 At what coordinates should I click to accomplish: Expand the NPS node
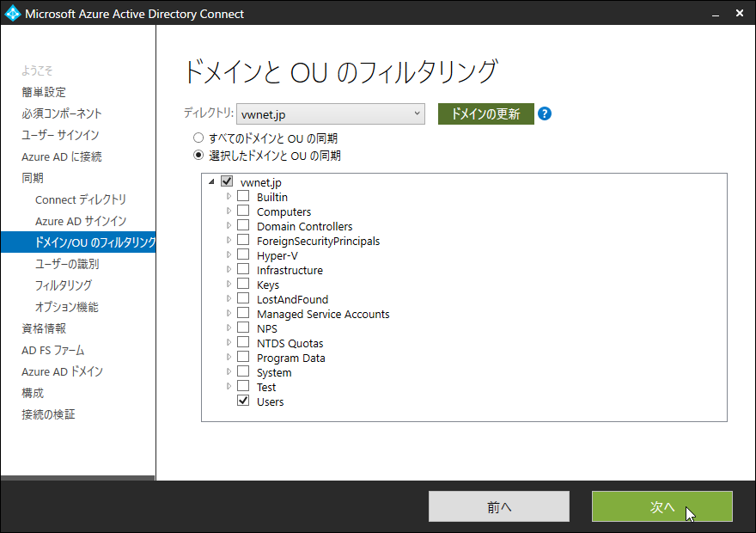pyautogui.click(x=229, y=328)
